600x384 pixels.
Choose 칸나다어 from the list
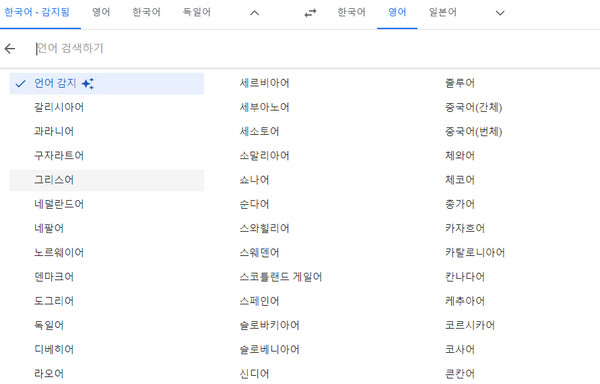tap(465, 277)
